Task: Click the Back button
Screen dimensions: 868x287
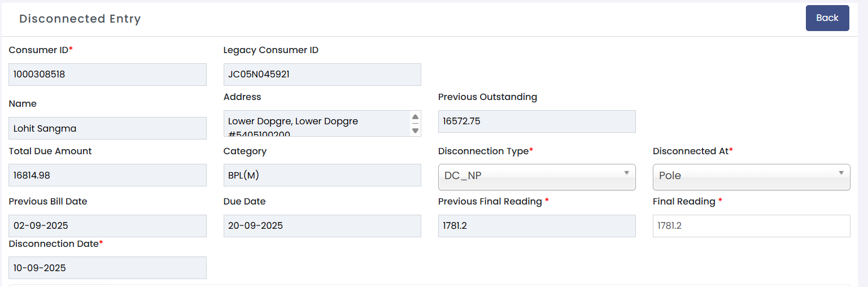Action: [x=827, y=18]
